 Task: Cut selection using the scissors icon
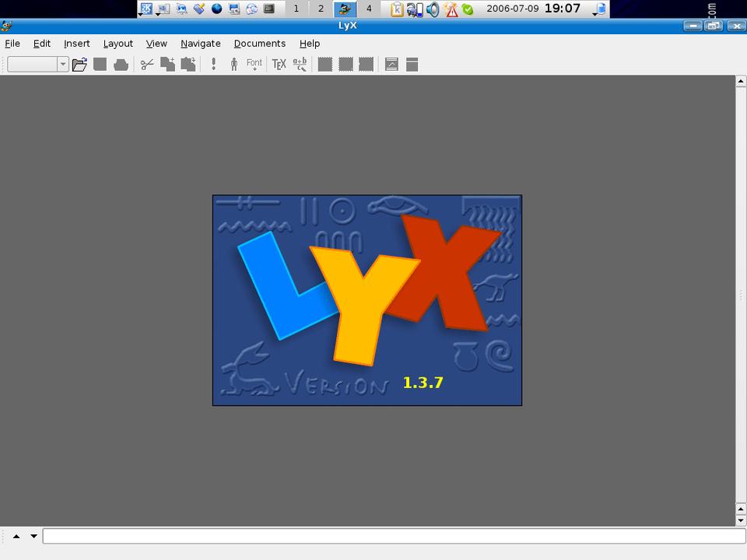(146, 65)
